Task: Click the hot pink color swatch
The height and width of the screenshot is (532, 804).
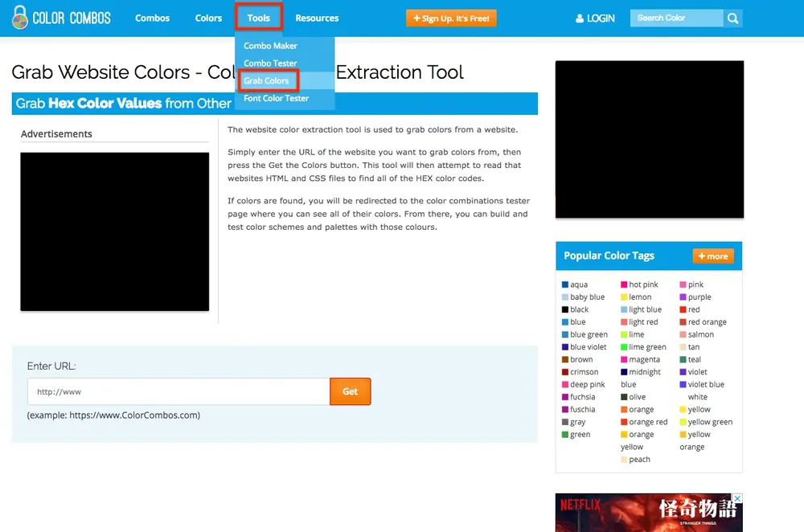Action: [x=624, y=284]
